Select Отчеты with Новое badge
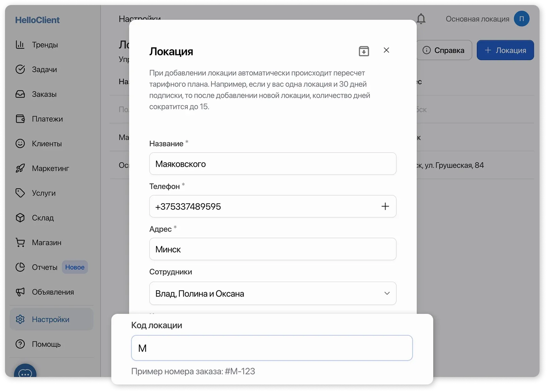The width and height of the screenshot is (547, 392). (x=45, y=267)
